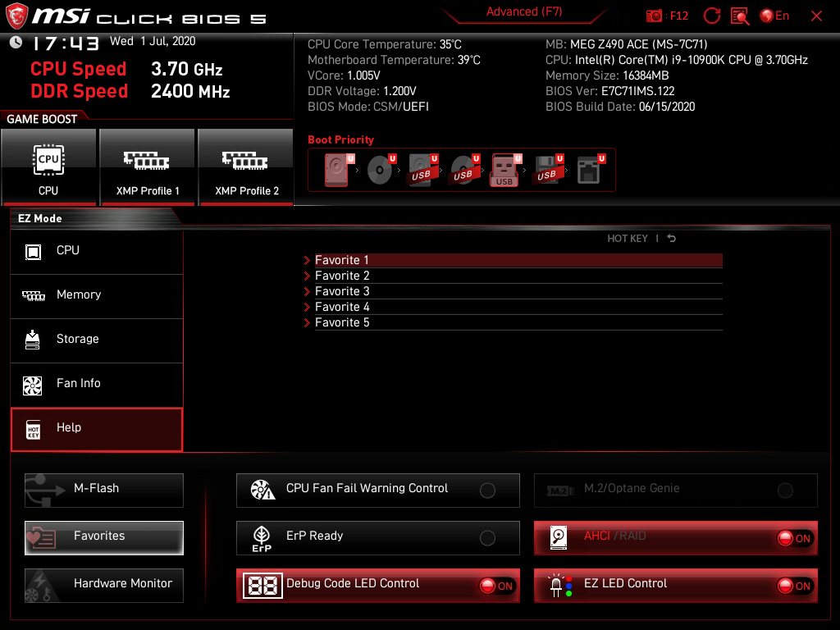
Task: Close the BIOS with the red X
Action: point(816,16)
